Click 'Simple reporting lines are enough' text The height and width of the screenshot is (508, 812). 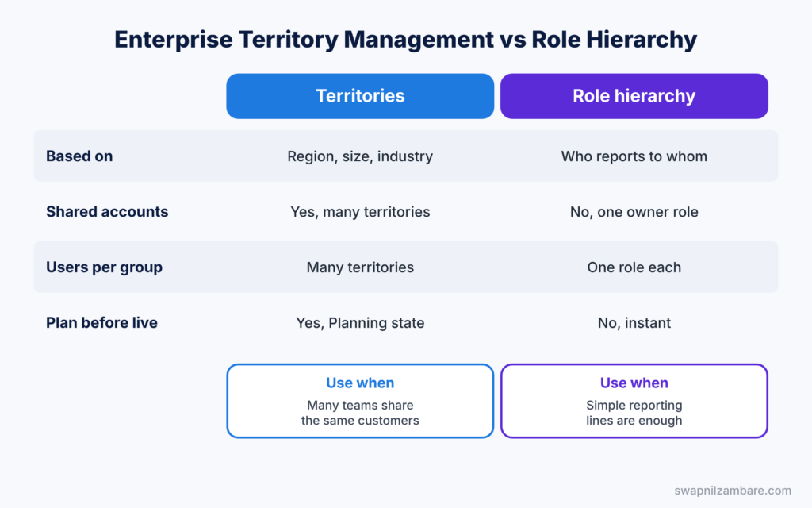coord(634,413)
